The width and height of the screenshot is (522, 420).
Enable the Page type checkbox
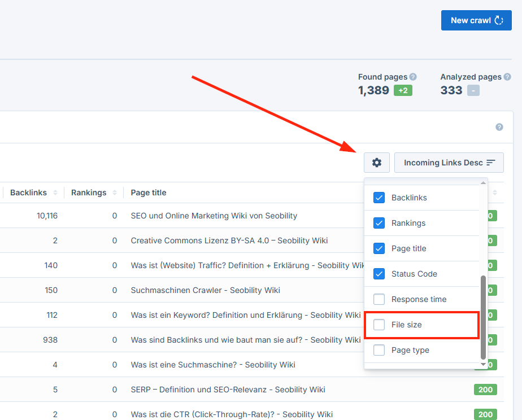(379, 350)
